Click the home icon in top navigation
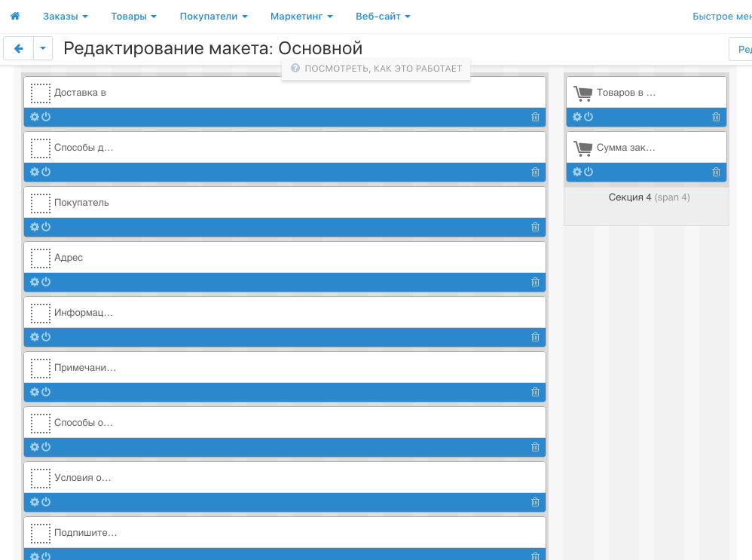 pyautogui.click(x=15, y=16)
